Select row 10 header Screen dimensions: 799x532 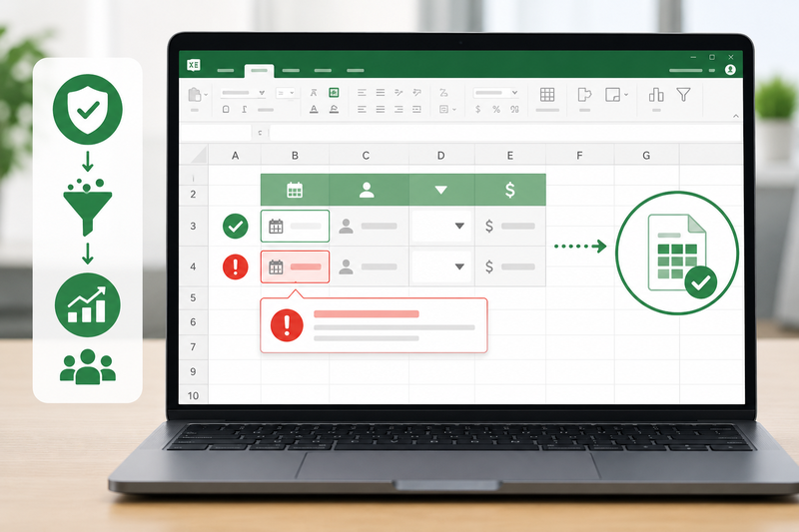(193, 395)
